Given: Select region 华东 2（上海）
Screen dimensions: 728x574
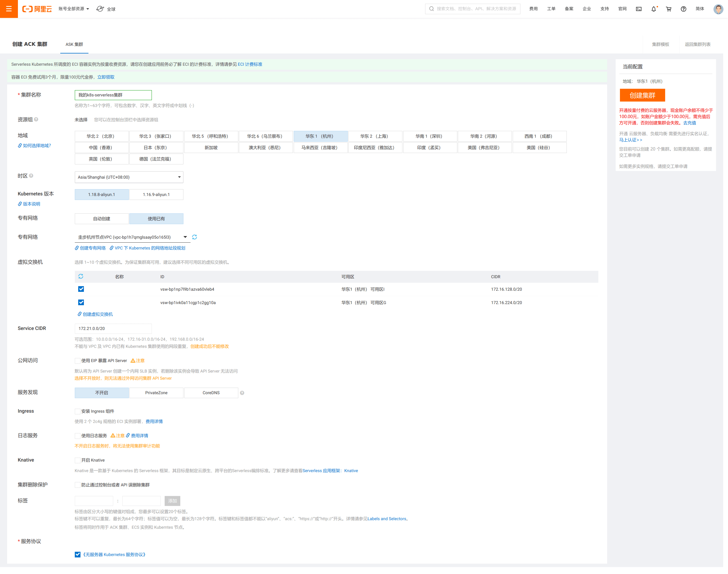Looking at the screenshot, I should point(375,136).
